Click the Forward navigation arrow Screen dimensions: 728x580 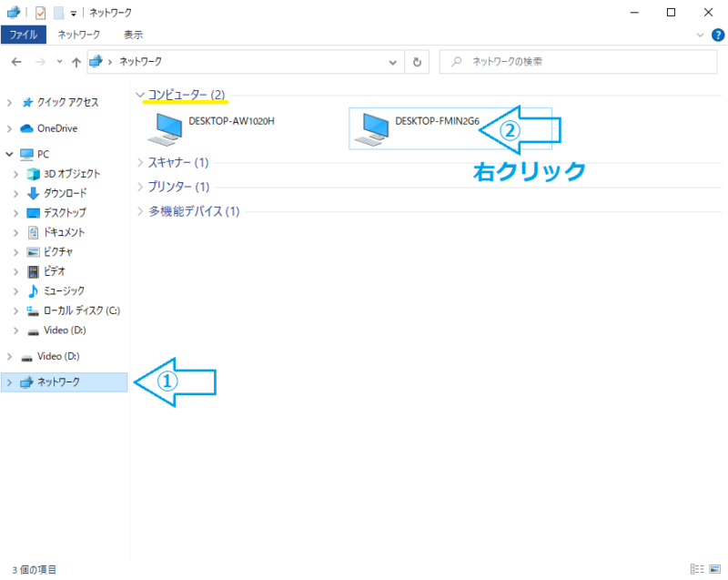(x=41, y=62)
